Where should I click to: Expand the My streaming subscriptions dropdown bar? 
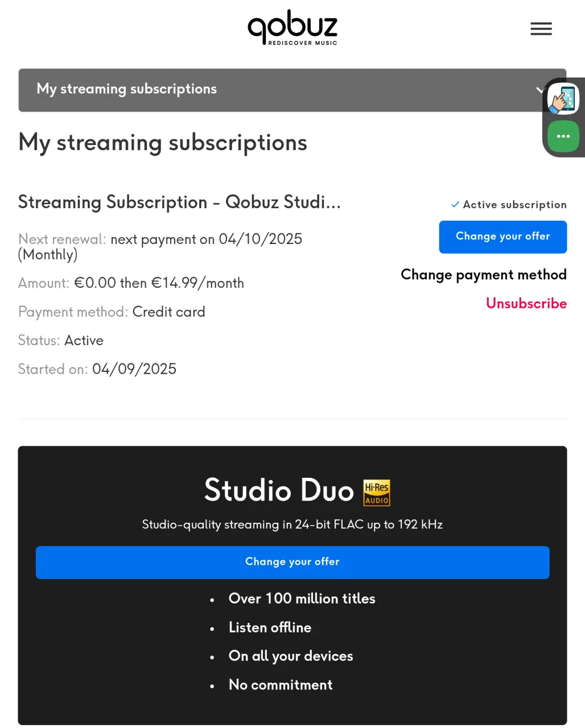pyautogui.click(x=292, y=90)
